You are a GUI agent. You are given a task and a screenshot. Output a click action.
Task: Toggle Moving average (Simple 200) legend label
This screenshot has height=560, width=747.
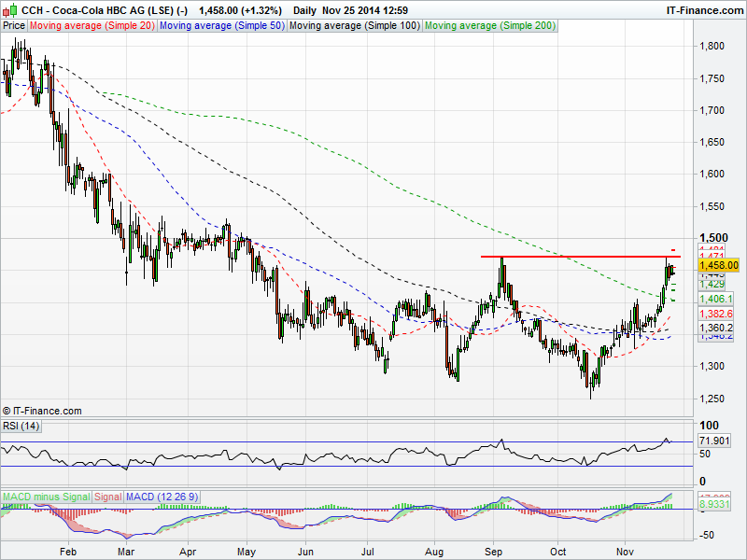[488, 26]
